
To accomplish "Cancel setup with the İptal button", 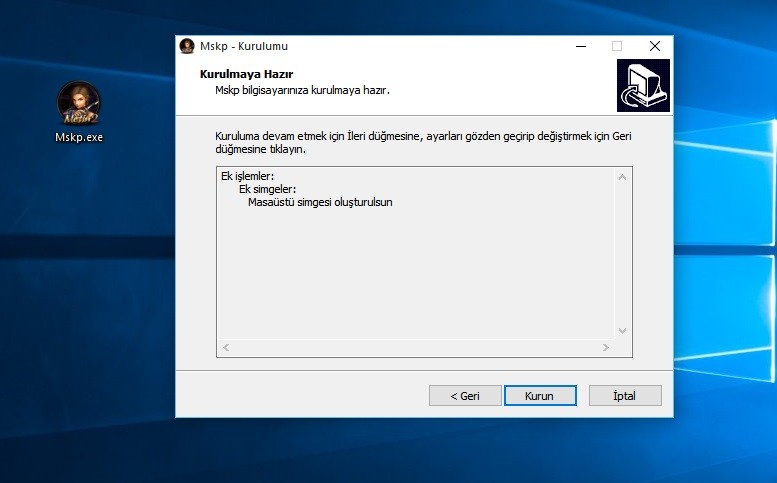I will [625, 396].
